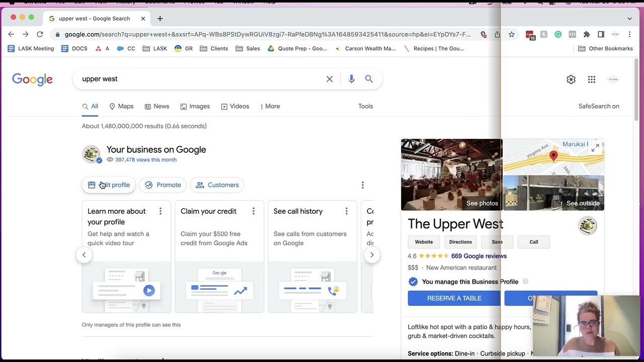Click the map thumbnail with red pin
Viewport: 644px width, 362px height.
[553, 156]
